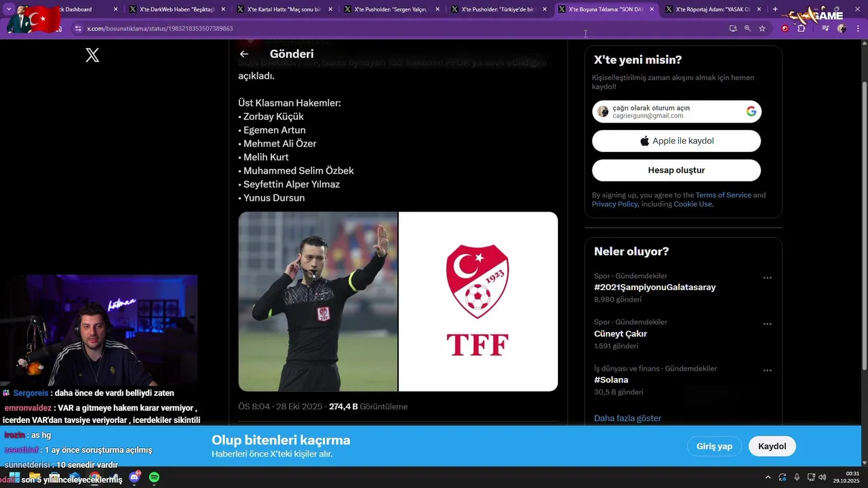Close the Kartal Hattı tab

(x=330, y=9)
